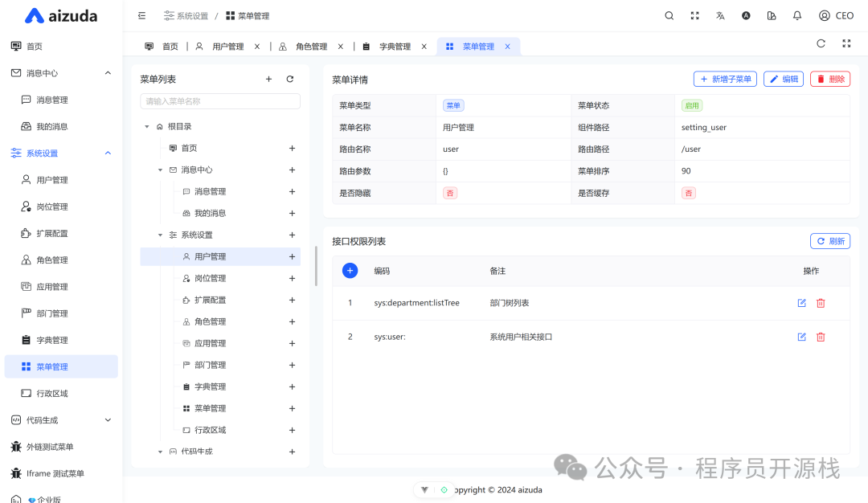
Task: Toggle dark mode with the A icon
Action: 746,15
